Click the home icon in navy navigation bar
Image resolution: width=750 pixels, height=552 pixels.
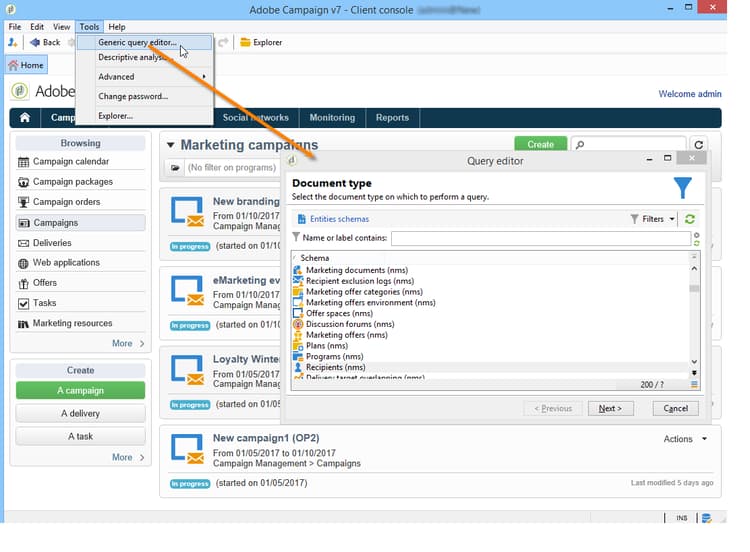[x=25, y=118]
